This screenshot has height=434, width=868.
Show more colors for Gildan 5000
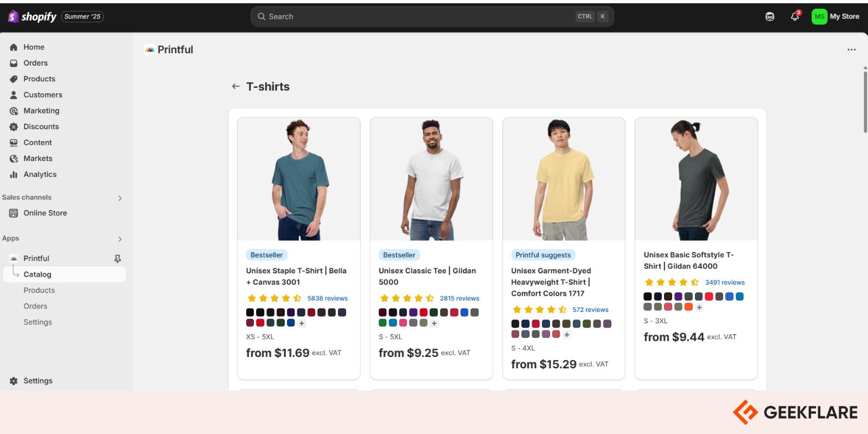pos(434,323)
